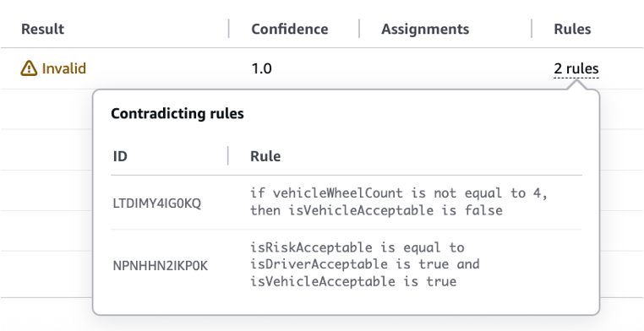
Task: Click the 1.0 confidence value
Action: coord(262,68)
